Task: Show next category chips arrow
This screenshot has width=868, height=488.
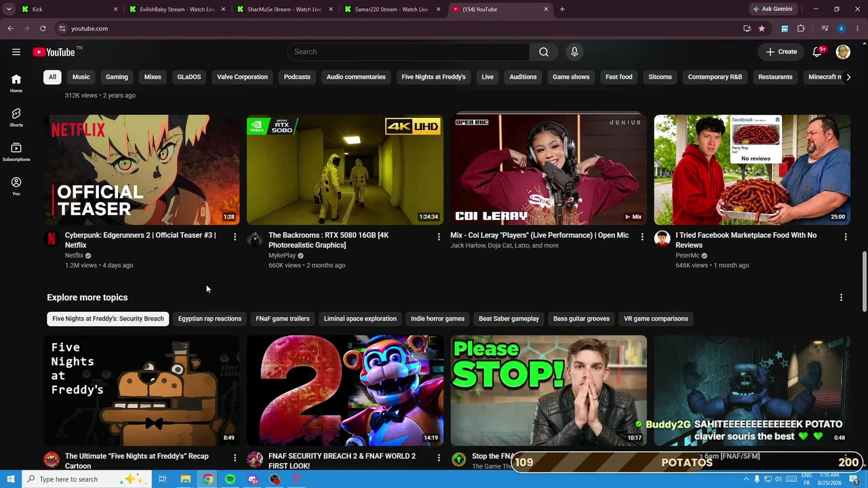Action: tap(848, 77)
